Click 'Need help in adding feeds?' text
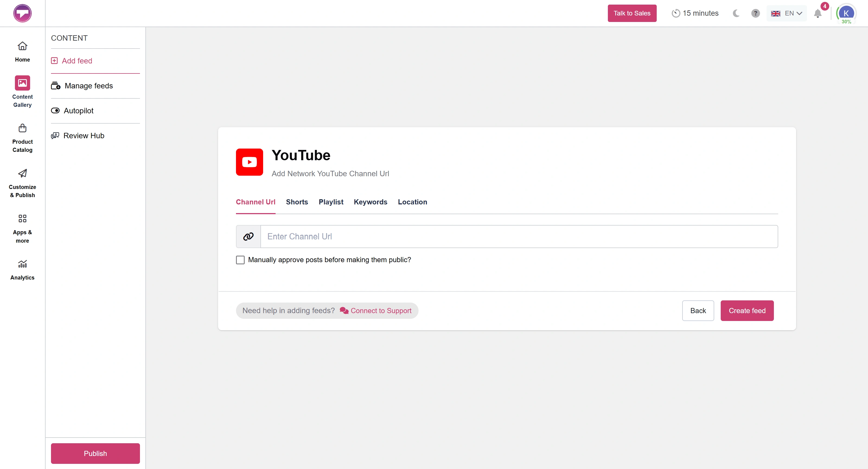 [x=288, y=310]
